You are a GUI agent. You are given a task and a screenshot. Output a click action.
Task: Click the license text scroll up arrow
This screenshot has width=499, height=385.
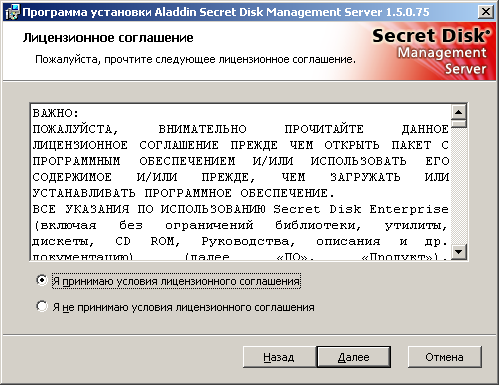click(459, 112)
